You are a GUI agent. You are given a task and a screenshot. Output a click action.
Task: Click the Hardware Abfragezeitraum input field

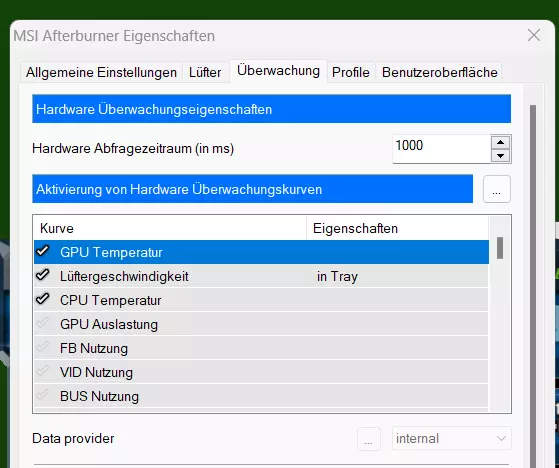(x=441, y=149)
